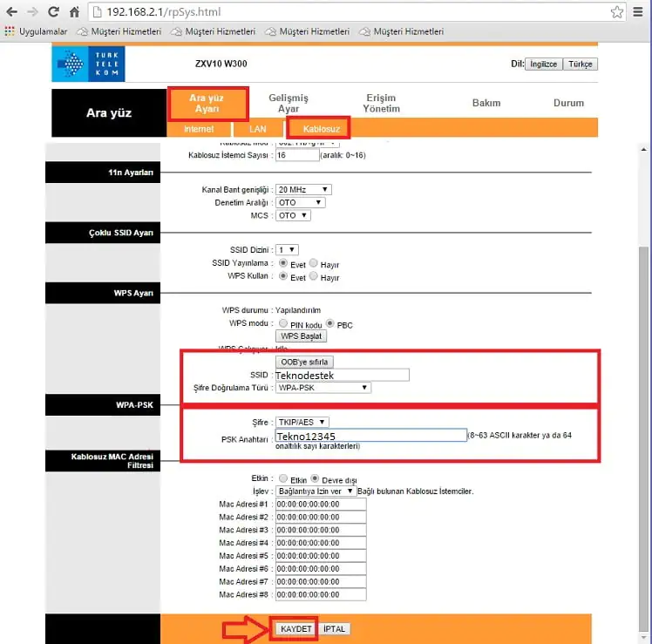
Task: Click the PSK Anahtarı password field
Action: click(x=371, y=436)
